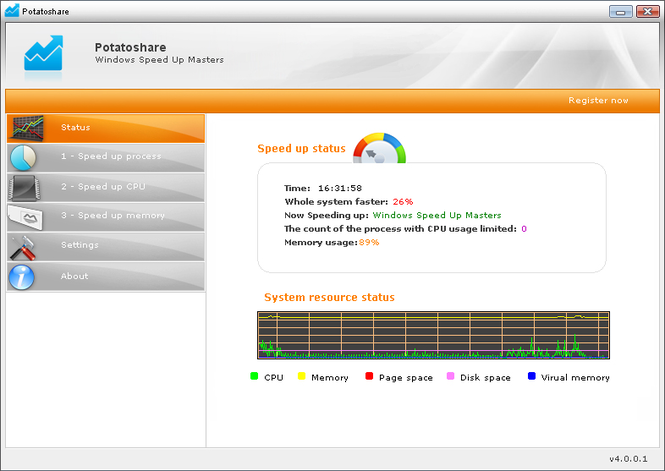The width and height of the screenshot is (665, 471).
Task: Click the header subtitle 'Windows Speed Up Masters'
Action: pyautogui.click(x=159, y=60)
